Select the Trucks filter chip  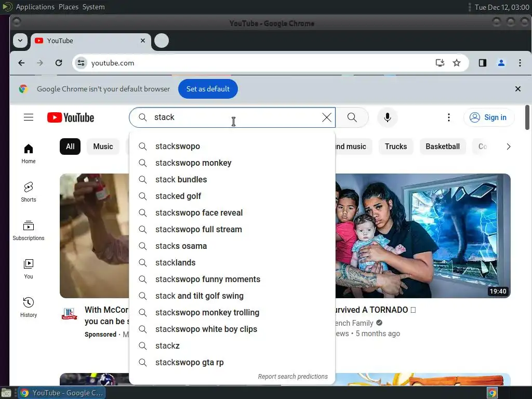396,147
